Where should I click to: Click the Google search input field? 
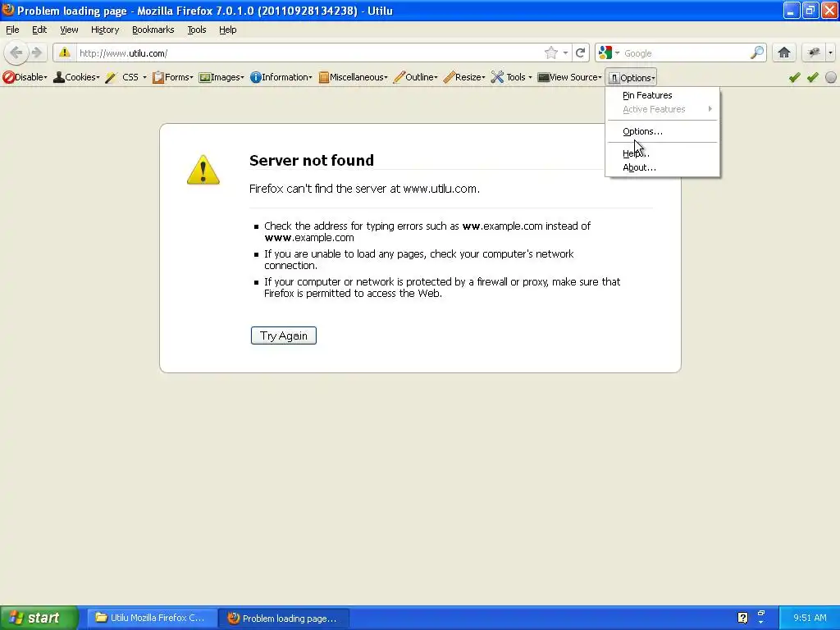[x=685, y=53]
